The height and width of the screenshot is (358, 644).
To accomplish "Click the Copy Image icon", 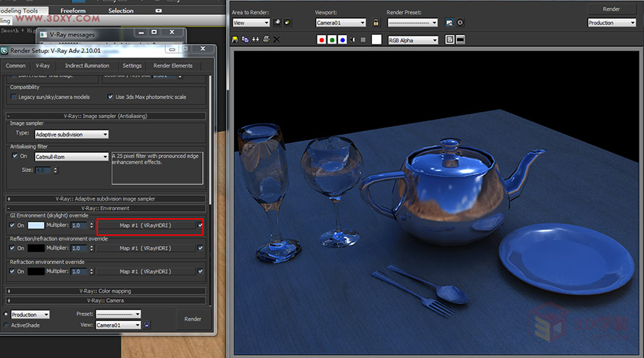I will point(245,39).
